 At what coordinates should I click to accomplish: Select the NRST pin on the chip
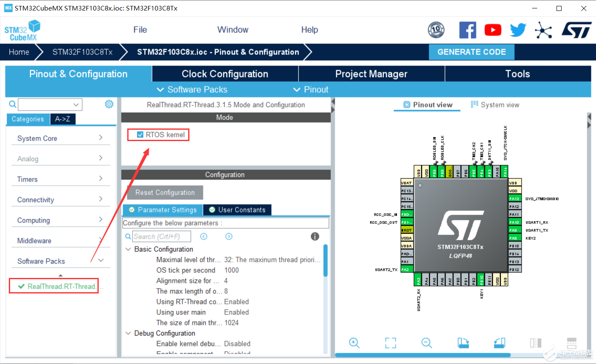point(407,230)
